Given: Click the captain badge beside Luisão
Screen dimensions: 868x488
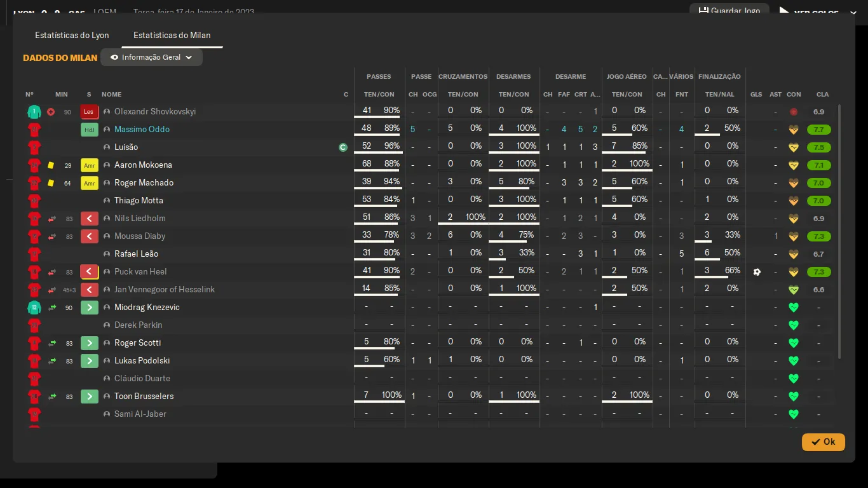Looking at the screenshot, I should (x=343, y=147).
